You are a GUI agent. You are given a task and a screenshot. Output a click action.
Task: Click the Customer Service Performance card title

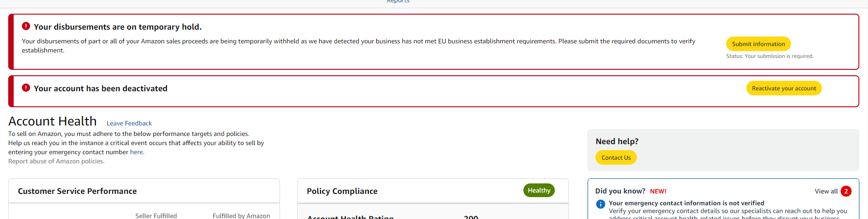point(77,191)
